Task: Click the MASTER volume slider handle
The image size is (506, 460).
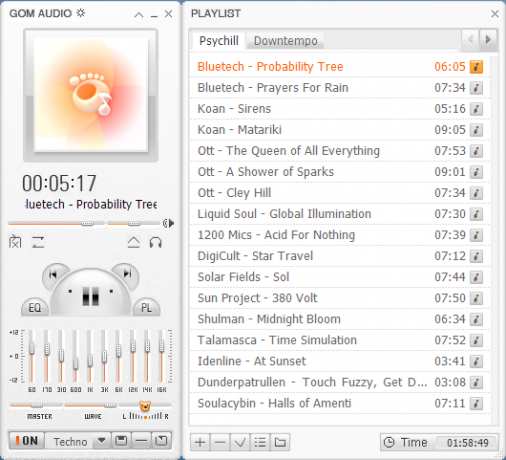Action: (36, 405)
